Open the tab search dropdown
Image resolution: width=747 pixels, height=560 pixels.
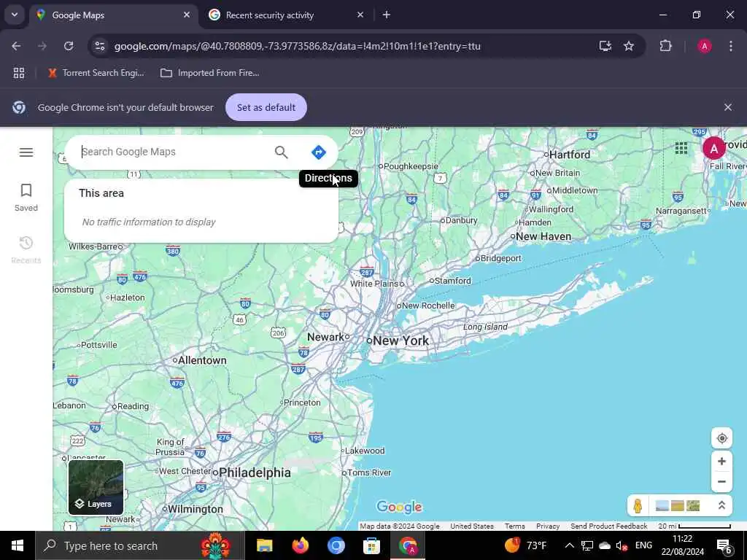(15, 15)
